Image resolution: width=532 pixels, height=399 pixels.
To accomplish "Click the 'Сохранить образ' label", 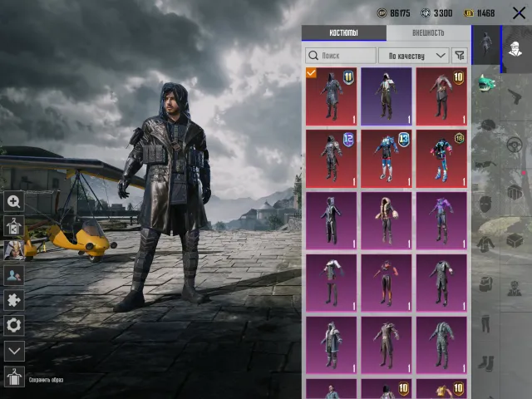I will point(47,380).
